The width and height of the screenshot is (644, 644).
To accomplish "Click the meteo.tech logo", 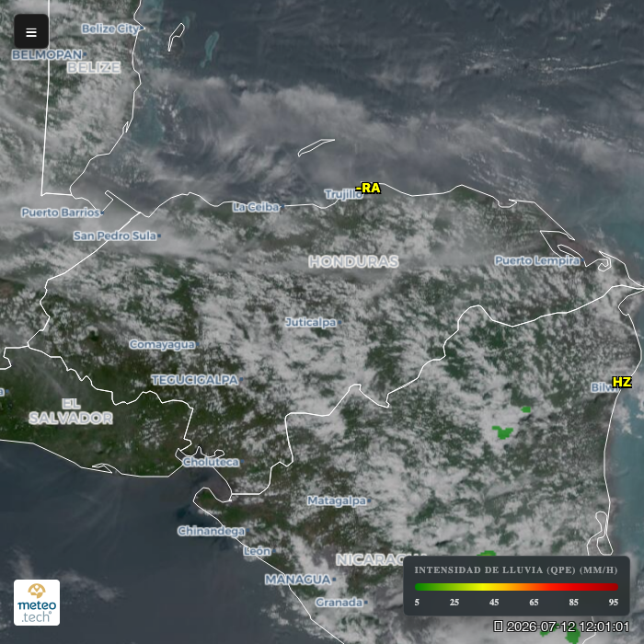I will [x=37, y=603].
